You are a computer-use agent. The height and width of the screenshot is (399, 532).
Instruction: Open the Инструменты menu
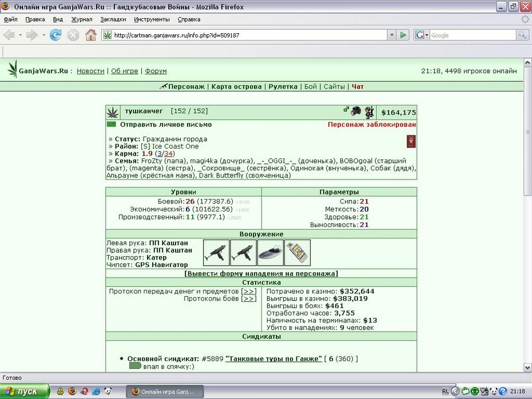(x=152, y=19)
